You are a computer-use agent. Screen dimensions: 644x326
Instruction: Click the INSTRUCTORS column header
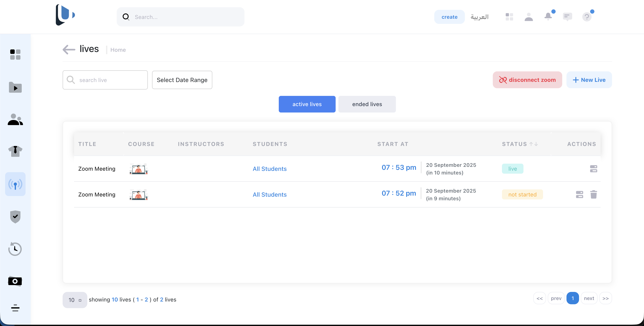[201, 144]
